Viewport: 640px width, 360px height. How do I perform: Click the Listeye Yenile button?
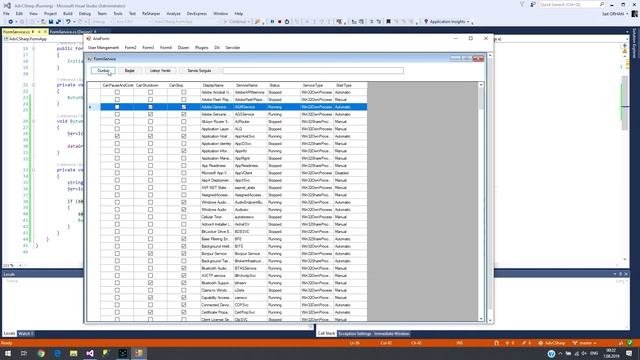[160, 71]
